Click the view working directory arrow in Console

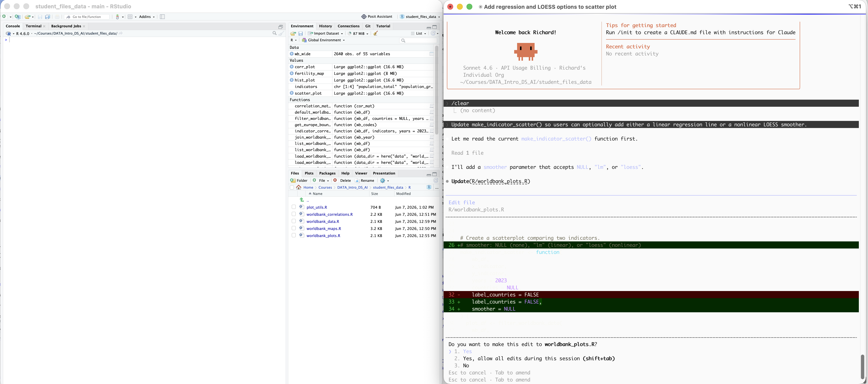point(121,33)
